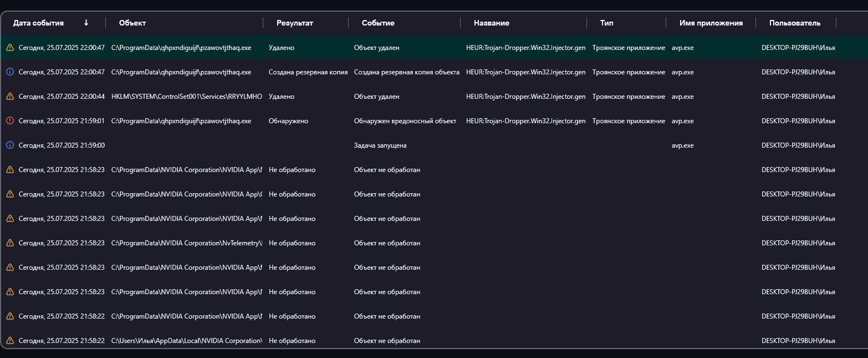Image resolution: width=868 pixels, height=358 pixels.
Task: Sort by the "Результат" column header
Action: tap(295, 23)
